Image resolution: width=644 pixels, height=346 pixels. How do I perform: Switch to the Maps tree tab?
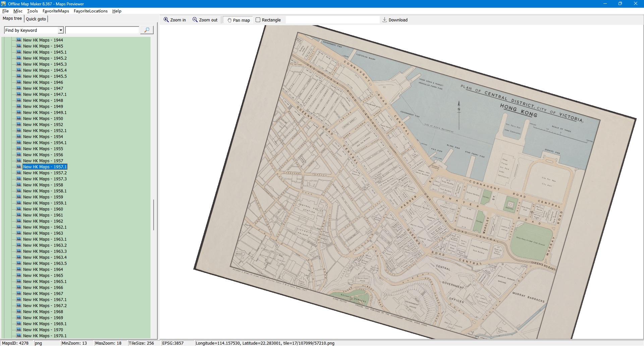click(12, 18)
